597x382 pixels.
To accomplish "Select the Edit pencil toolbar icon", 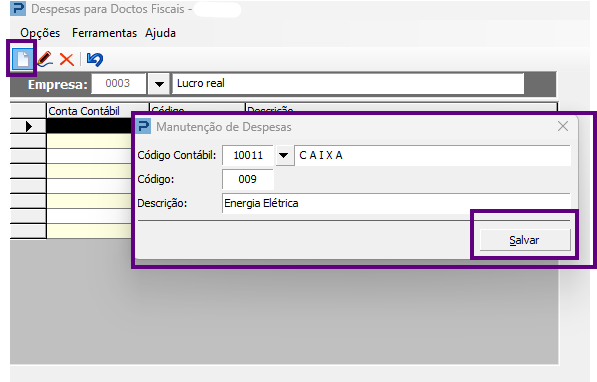I will point(45,59).
